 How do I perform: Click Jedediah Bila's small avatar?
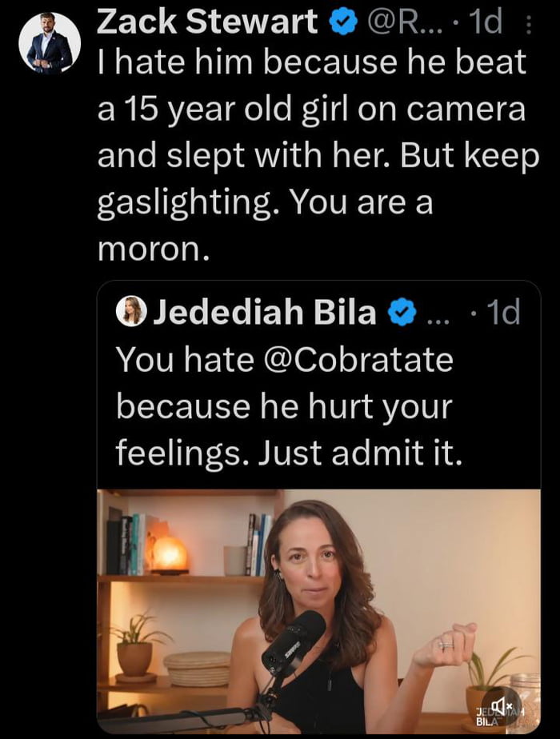(131, 312)
